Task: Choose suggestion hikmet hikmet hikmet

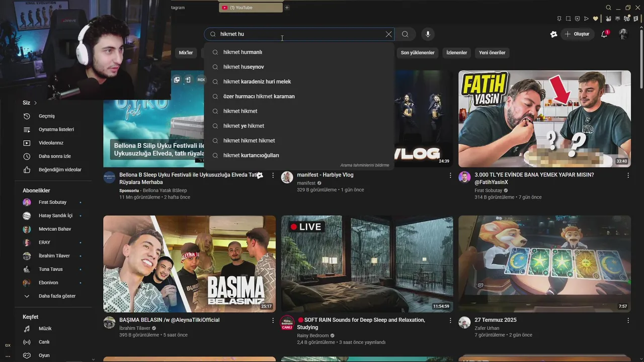Action: click(x=299, y=140)
